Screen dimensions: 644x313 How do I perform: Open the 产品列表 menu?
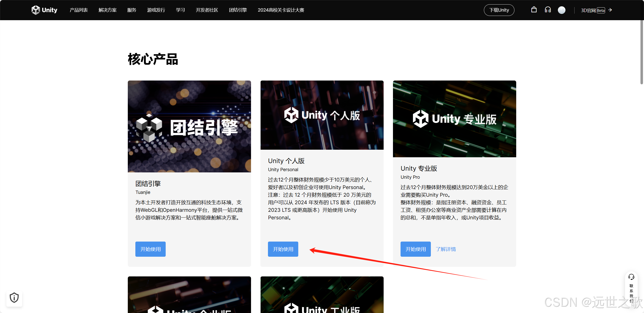click(79, 10)
